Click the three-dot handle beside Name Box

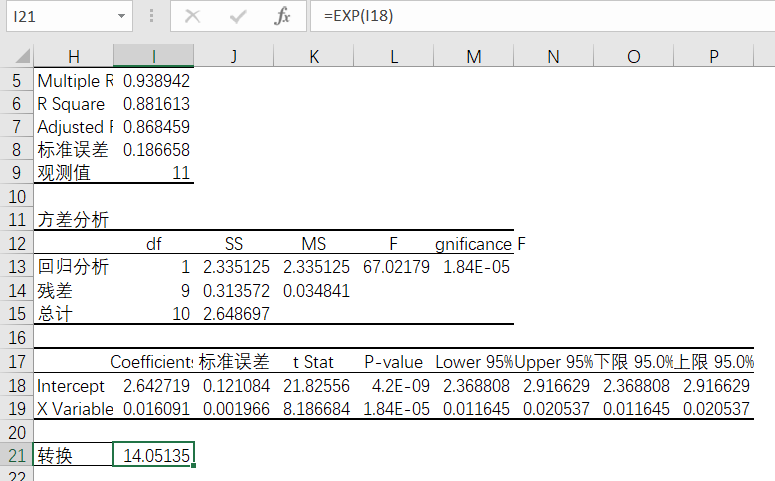point(151,17)
